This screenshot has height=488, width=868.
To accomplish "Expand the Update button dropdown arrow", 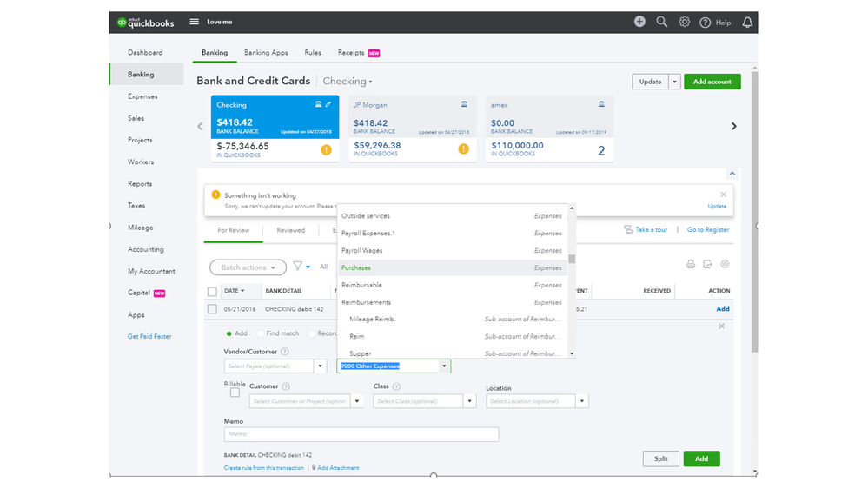I will pyautogui.click(x=674, y=82).
